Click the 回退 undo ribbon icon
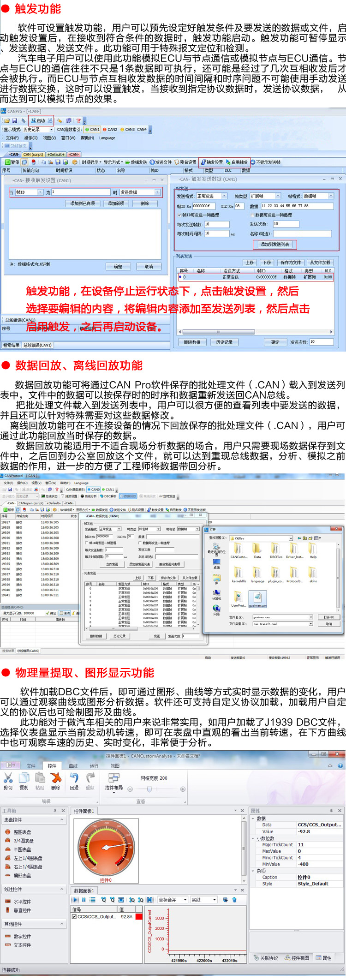346x980 pixels. [74, 782]
